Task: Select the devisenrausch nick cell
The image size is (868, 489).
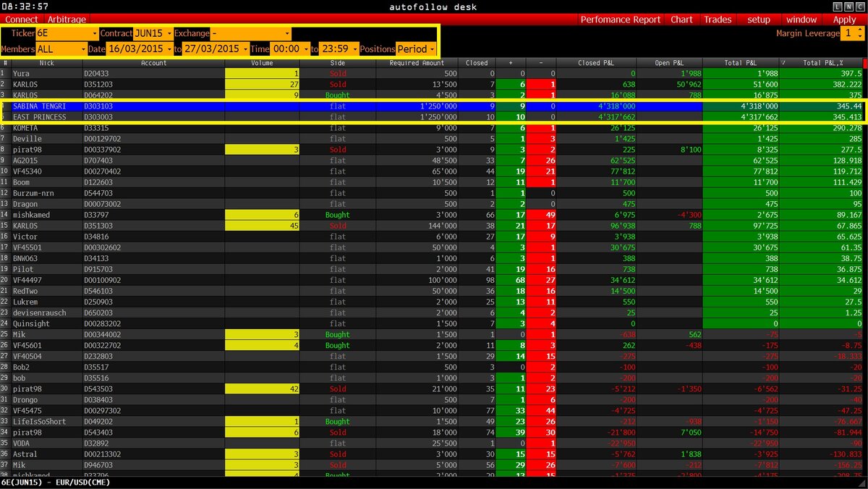Action: pos(46,312)
